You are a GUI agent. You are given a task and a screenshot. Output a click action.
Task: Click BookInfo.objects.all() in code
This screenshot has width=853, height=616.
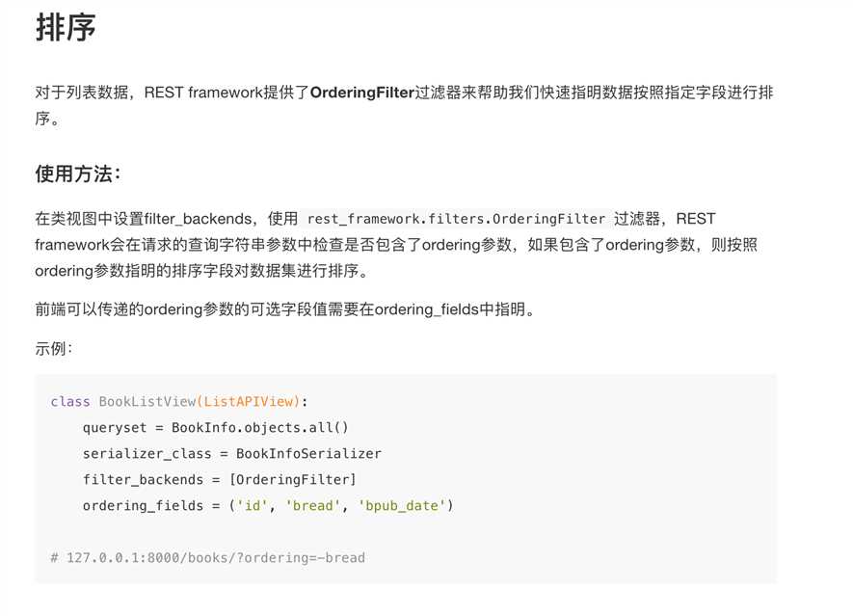coord(260,428)
